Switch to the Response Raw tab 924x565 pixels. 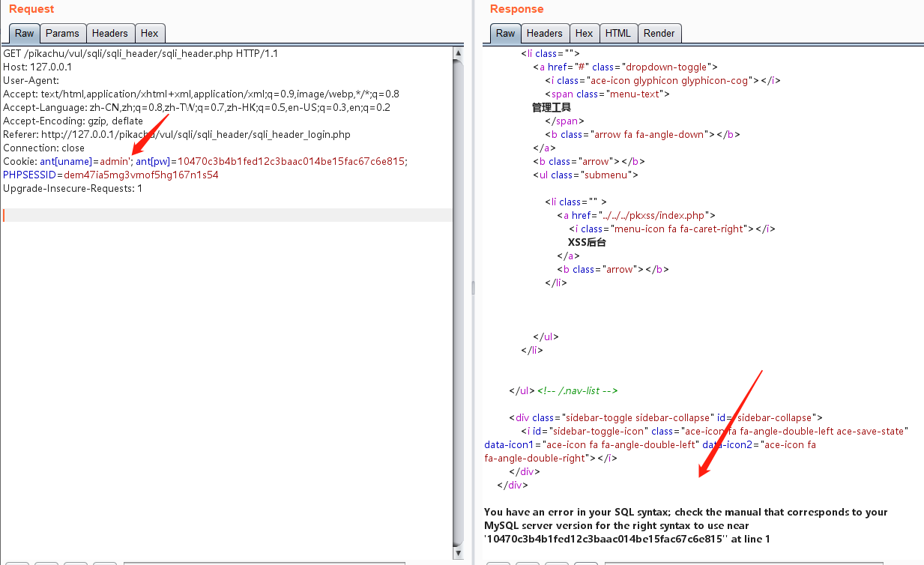[505, 33]
